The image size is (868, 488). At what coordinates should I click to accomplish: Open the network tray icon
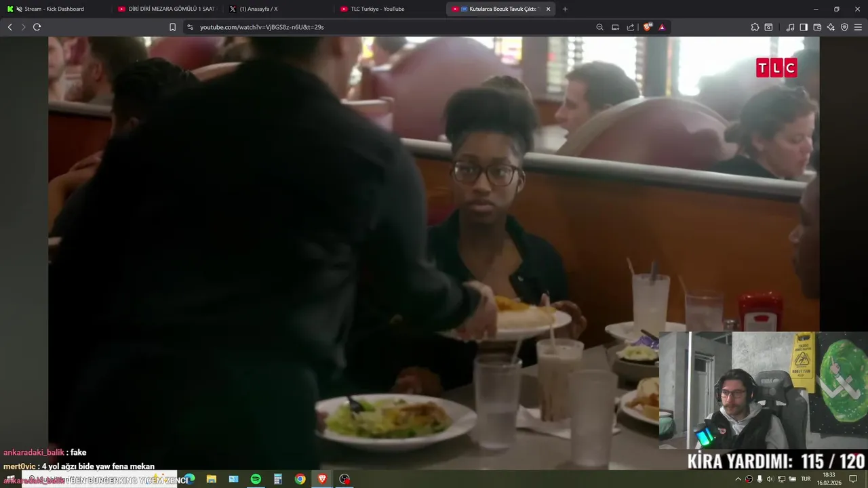(x=781, y=479)
